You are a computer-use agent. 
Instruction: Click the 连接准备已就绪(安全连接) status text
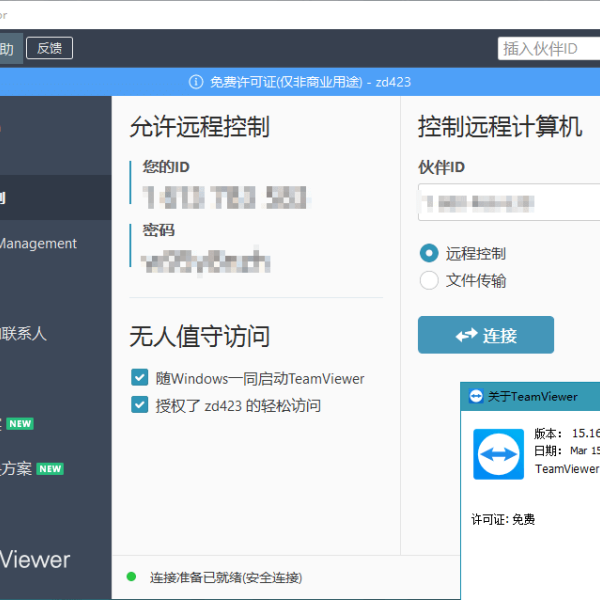226,577
